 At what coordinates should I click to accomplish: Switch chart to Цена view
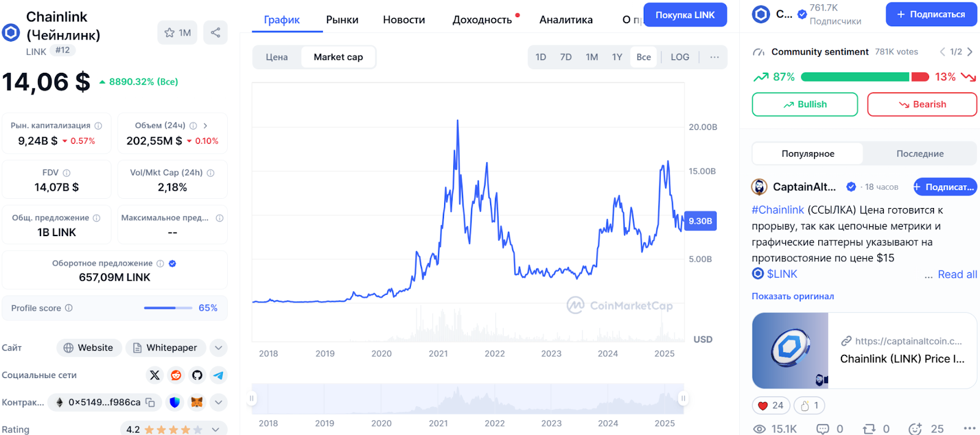coord(277,57)
